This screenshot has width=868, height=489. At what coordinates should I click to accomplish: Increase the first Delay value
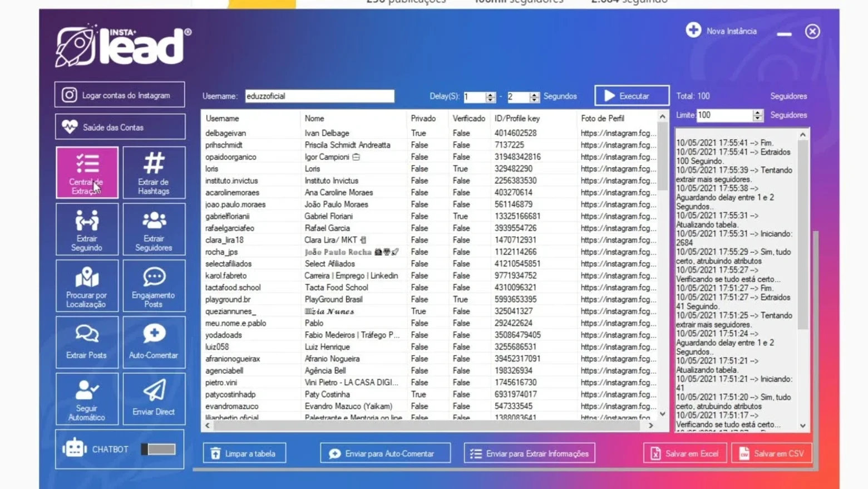490,94
